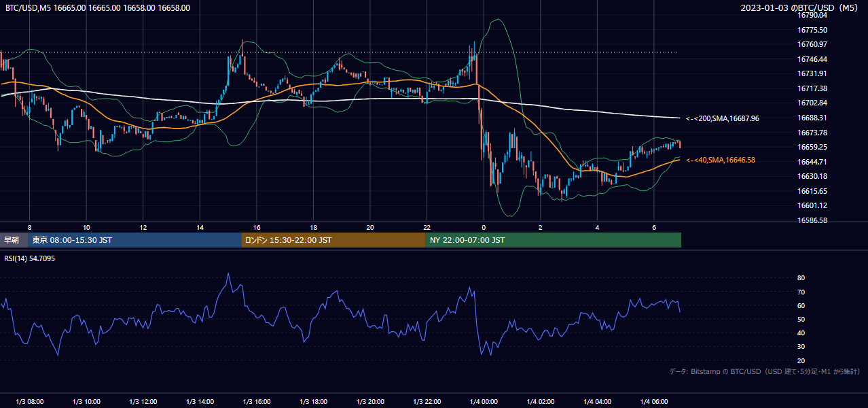
Task: Click the RSI 70 level label
Action: click(801, 292)
